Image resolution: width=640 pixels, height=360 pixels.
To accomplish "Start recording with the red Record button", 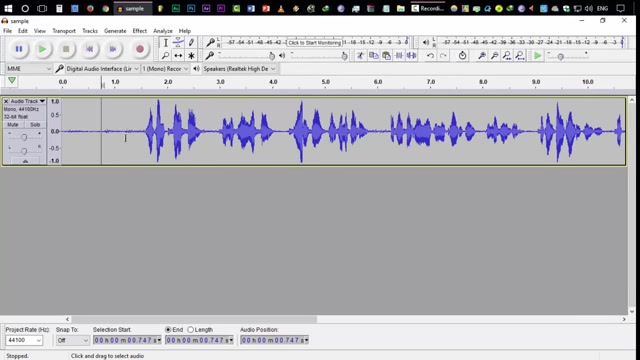I will (140, 49).
